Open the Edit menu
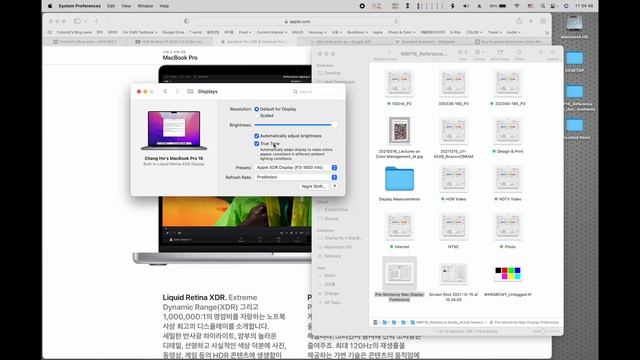The height and width of the screenshot is (360, 640). click(x=111, y=6)
